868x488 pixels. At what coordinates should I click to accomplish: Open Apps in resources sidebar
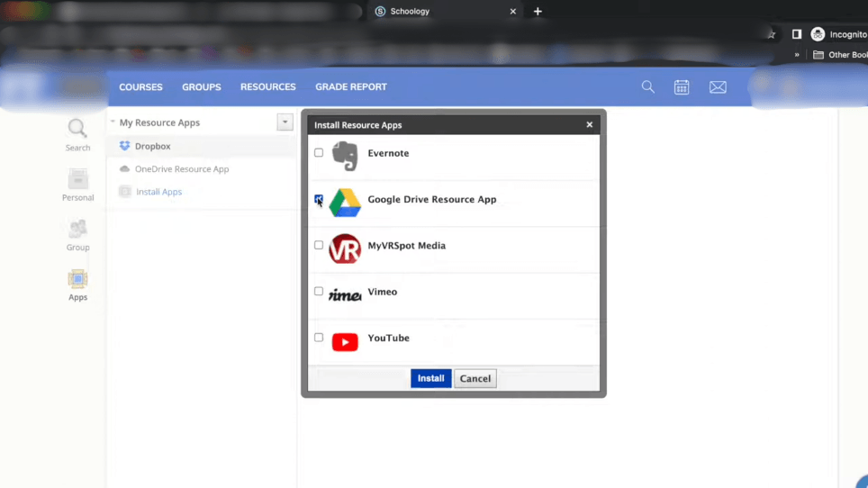77,285
